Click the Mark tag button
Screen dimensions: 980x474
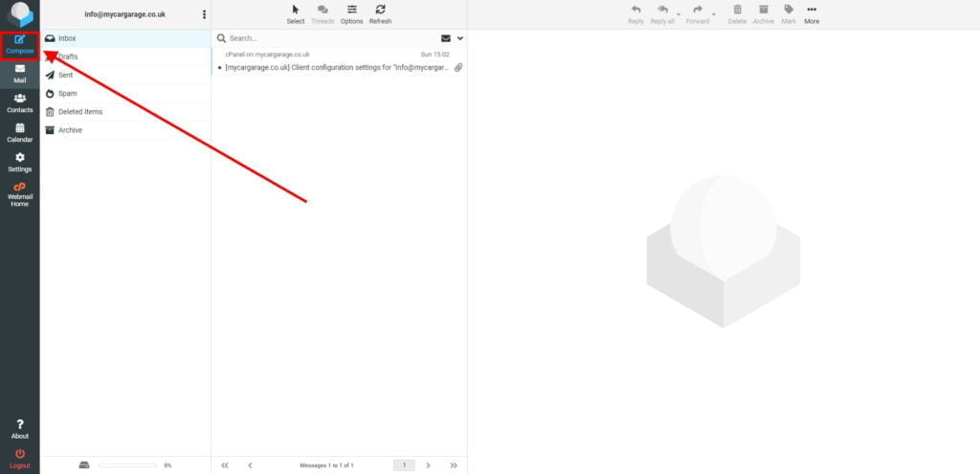[x=789, y=13]
